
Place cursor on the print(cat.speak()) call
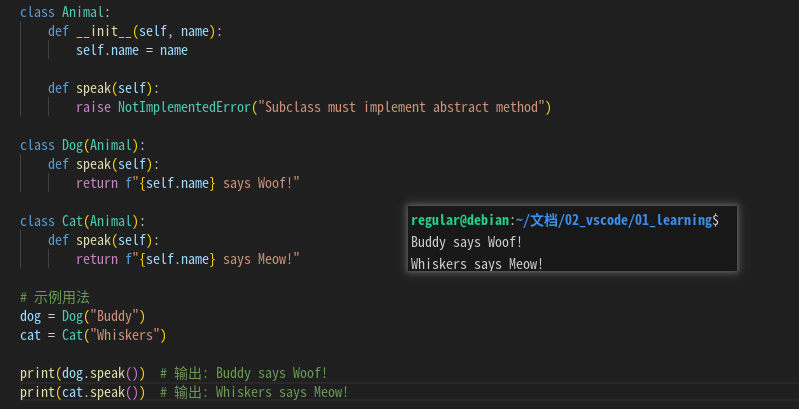[x=82, y=392]
